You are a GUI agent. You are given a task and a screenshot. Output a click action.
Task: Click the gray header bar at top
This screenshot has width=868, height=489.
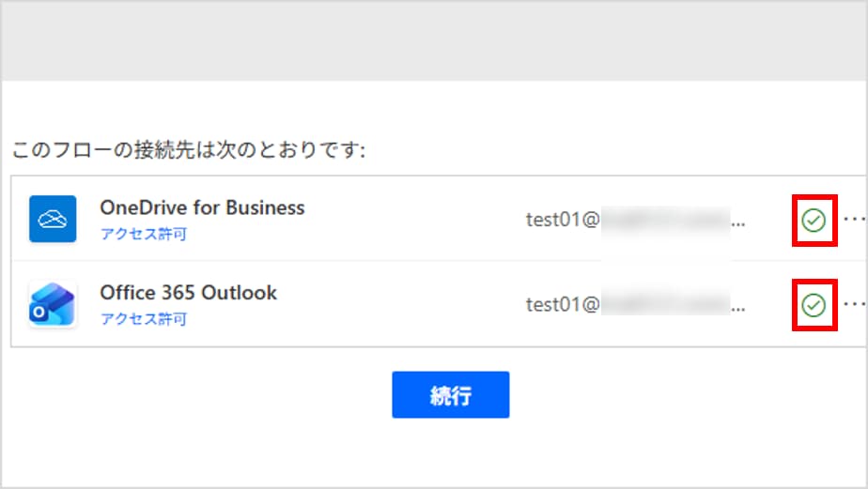click(x=434, y=42)
